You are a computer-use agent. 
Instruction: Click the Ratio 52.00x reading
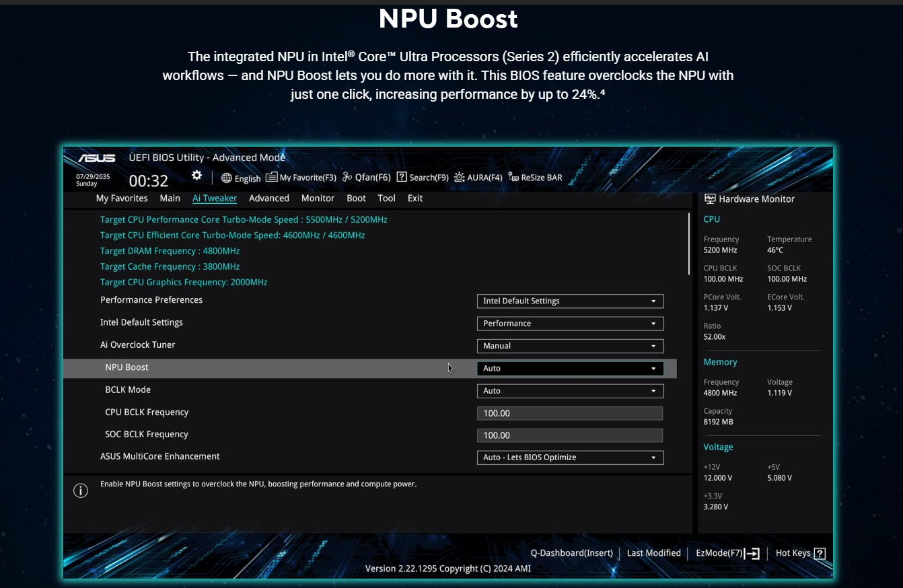pyautogui.click(x=715, y=332)
